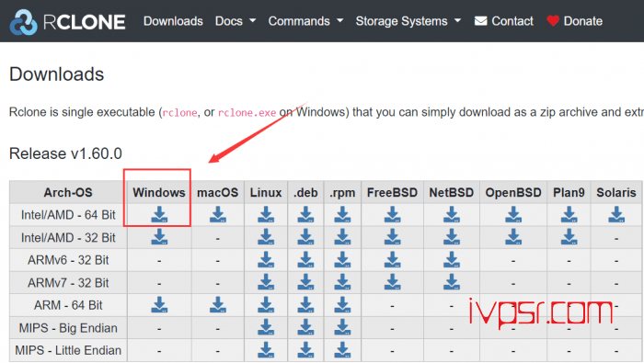Click the 'Intel/AMD - 64 Bit' row label
The height and width of the screenshot is (363, 644).
click(68, 215)
